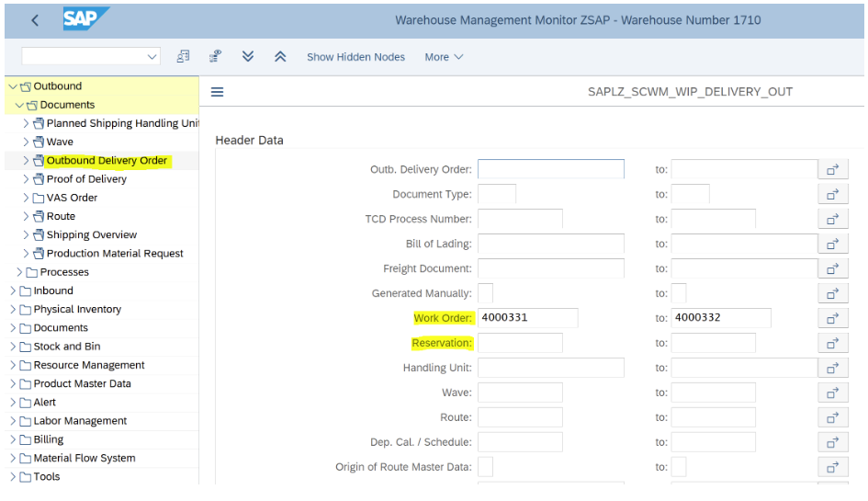868x501 pixels.
Task: Open the Labor Management folder
Action: point(80,421)
